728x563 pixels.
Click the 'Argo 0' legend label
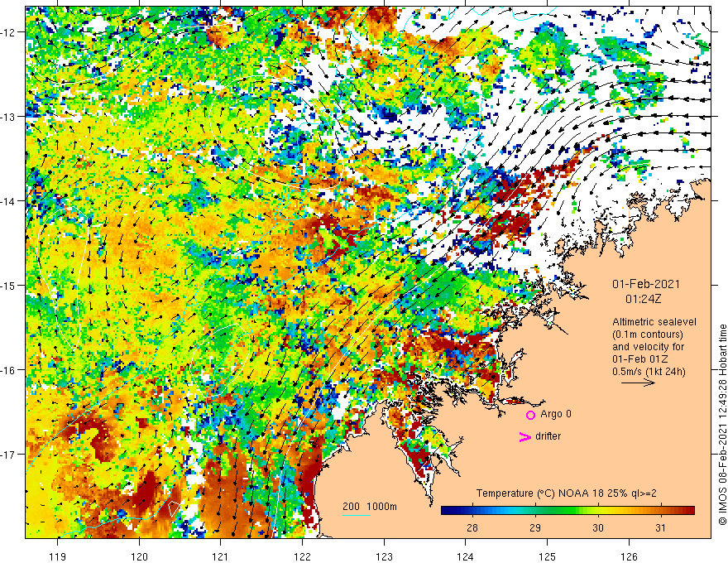(x=556, y=414)
